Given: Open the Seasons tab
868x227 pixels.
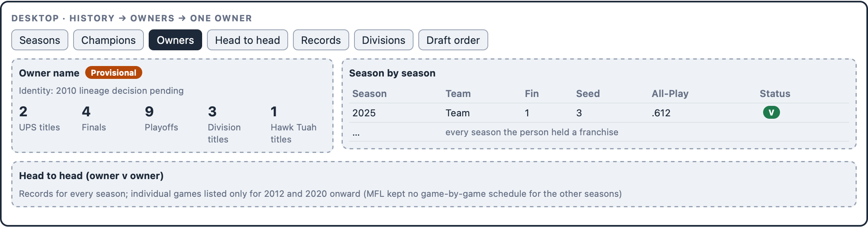Looking at the screenshot, I should coord(40,40).
